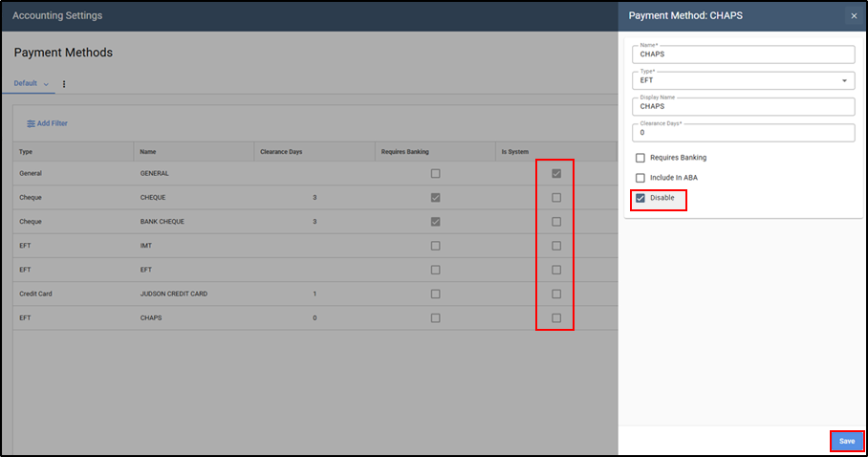Tick the Include In ABA checkbox
Screen dimensions: 868x457
pyautogui.click(x=640, y=178)
